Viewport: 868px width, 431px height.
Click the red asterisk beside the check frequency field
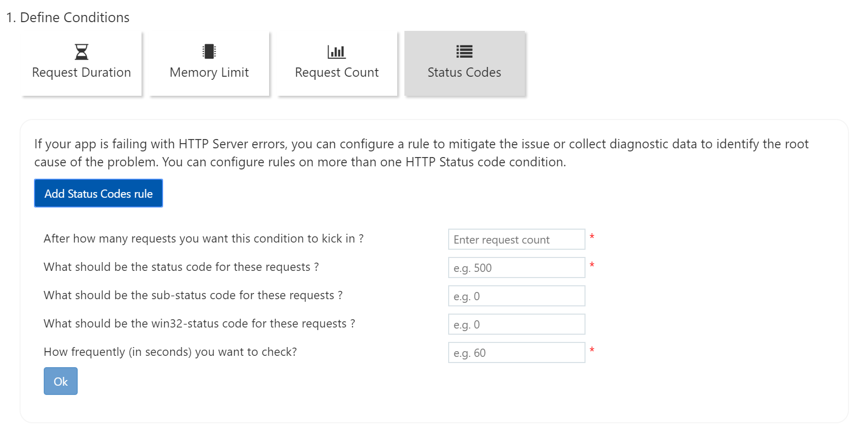592,350
